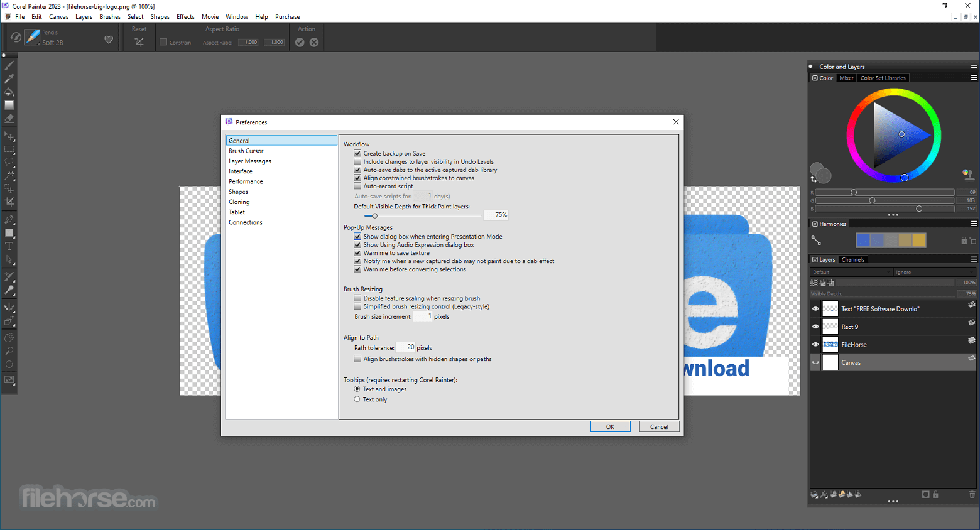Select the gold harmony color swatch
This screenshot has width=980, height=530.
coord(918,240)
